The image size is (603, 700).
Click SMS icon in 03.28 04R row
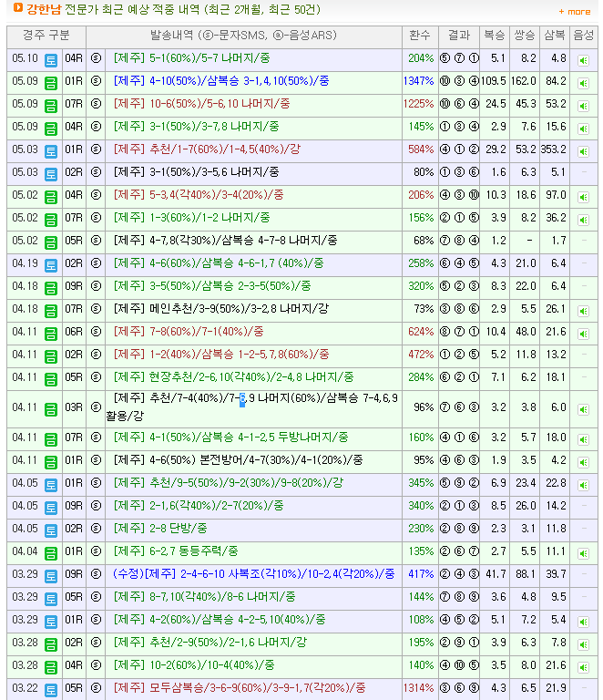96,665
